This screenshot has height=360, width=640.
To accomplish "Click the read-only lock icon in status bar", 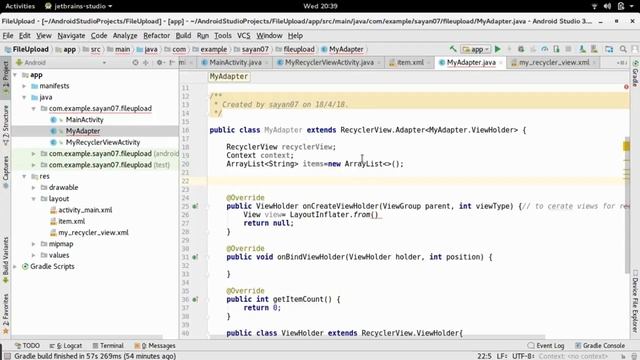I will click(623, 356).
